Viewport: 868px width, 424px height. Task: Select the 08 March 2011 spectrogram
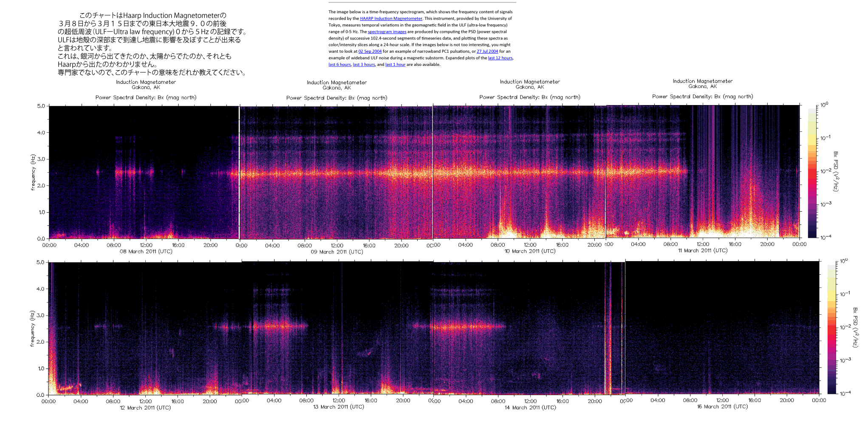point(144,172)
